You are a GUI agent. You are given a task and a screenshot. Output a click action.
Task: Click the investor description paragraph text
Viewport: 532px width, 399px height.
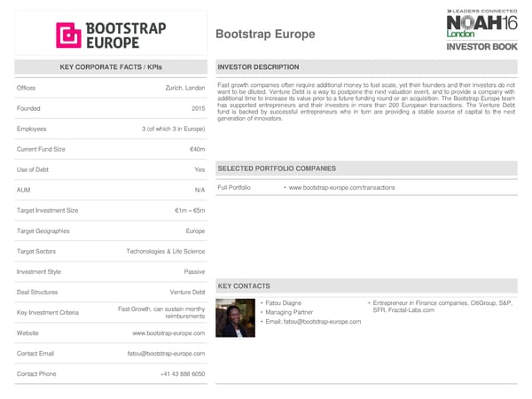(365, 101)
